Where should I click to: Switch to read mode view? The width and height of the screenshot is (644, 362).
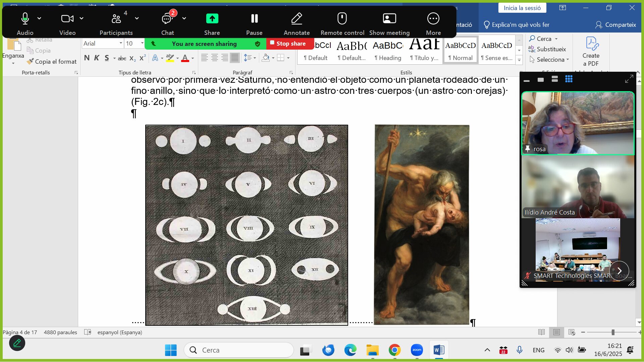pos(541,332)
